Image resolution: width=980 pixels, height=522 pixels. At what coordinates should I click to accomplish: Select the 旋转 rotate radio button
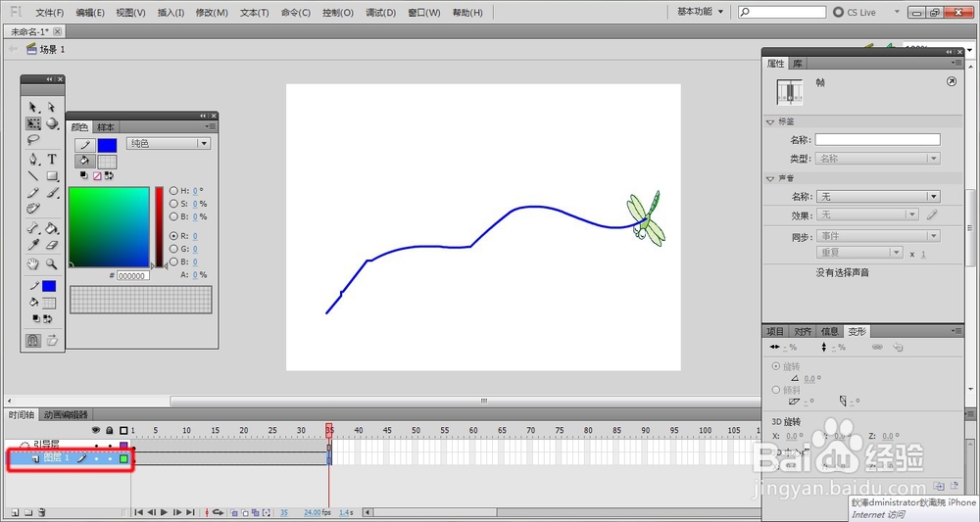click(x=776, y=366)
